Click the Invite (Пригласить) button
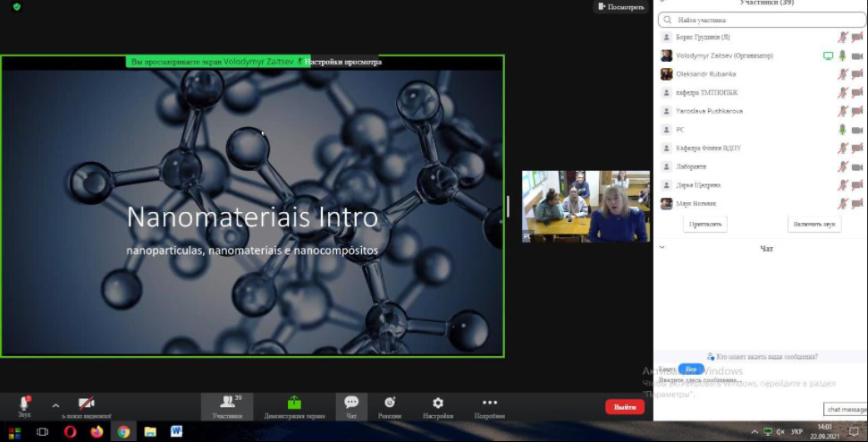Image resolution: width=868 pixels, height=442 pixels. pyautogui.click(x=706, y=224)
